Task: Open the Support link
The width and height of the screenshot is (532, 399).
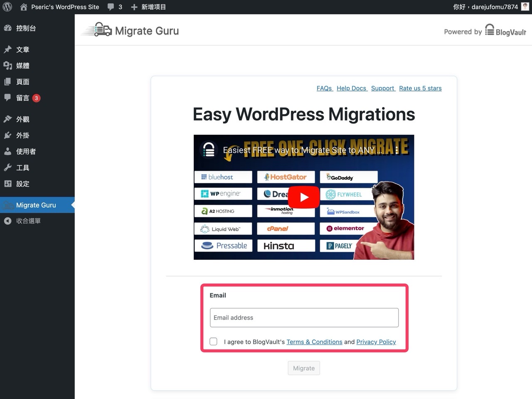Action: (383, 88)
